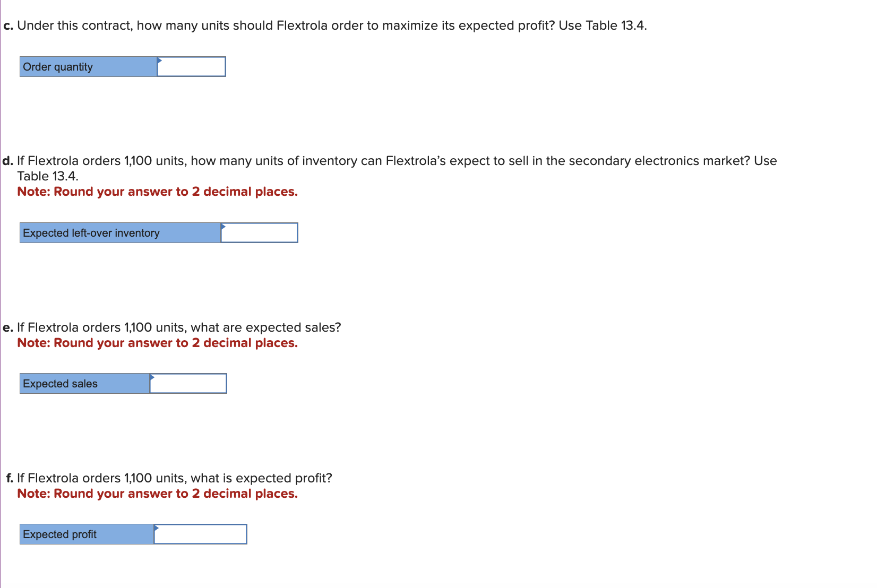The image size is (877, 588).
Task: Click the Order quantity input field
Action: 191,66
